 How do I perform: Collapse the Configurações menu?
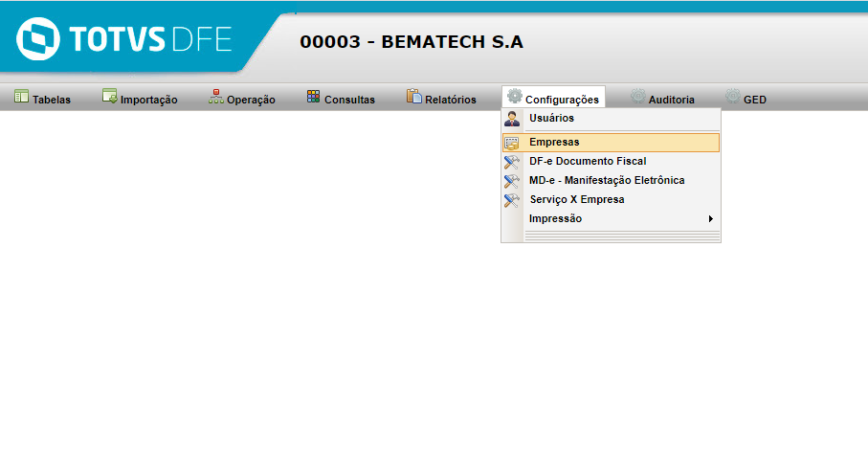553,98
